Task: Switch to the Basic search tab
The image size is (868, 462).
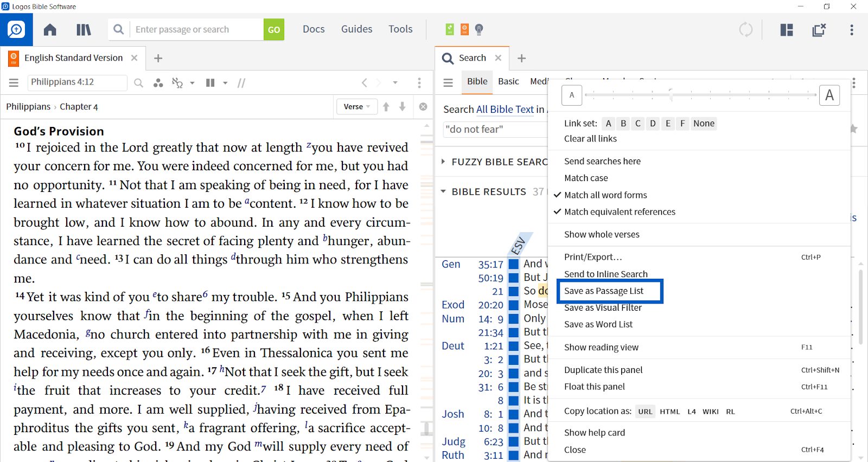Action: coord(508,81)
